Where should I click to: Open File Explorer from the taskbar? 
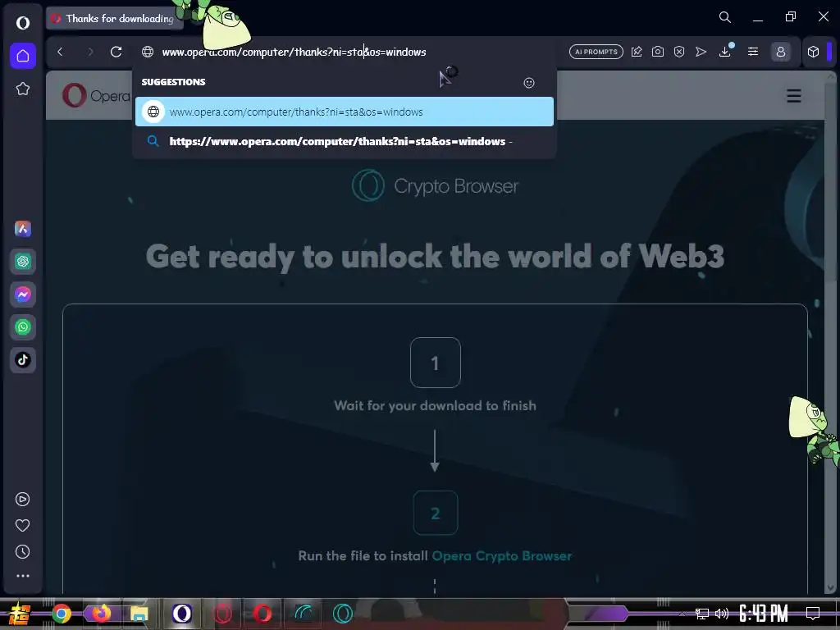pyautogui.click(x=139, y=614)
